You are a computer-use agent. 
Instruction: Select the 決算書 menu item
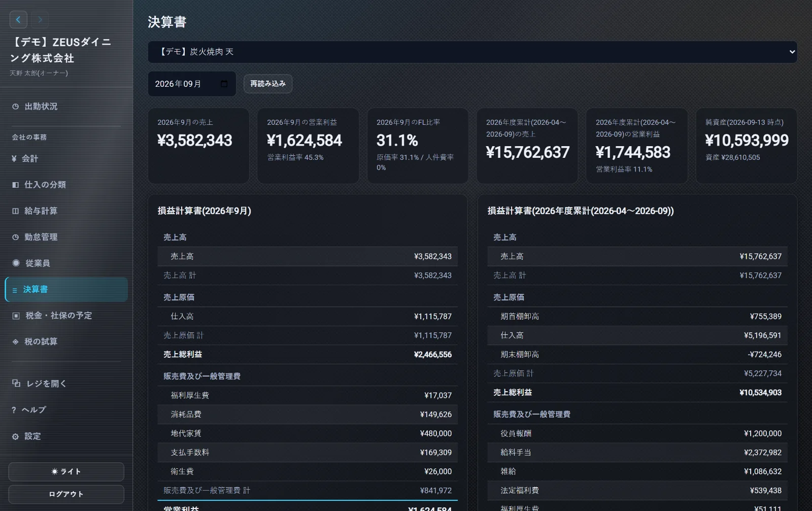pos(66,289)
